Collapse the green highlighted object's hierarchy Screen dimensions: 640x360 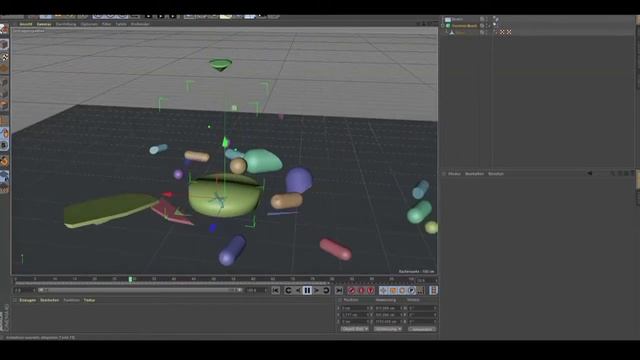443,26
